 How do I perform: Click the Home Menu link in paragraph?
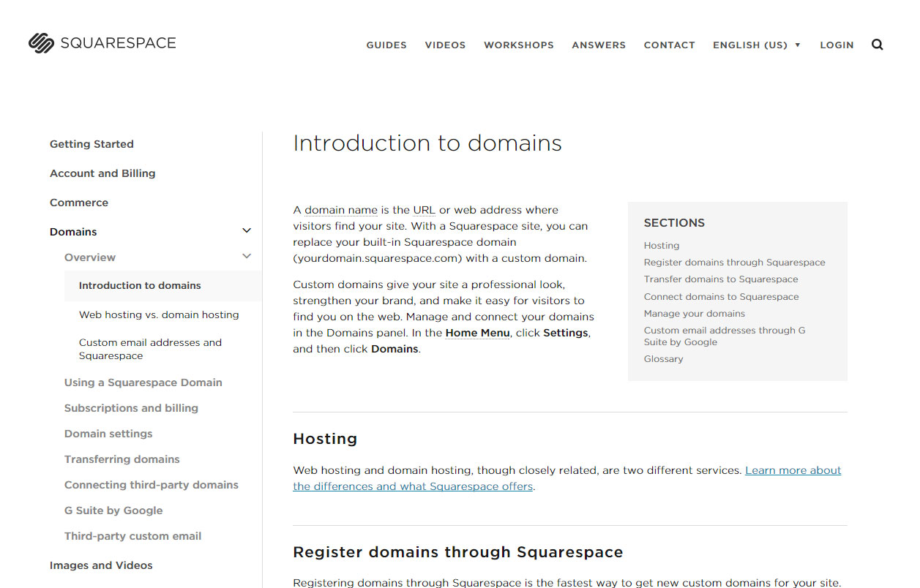pos(477,333)
